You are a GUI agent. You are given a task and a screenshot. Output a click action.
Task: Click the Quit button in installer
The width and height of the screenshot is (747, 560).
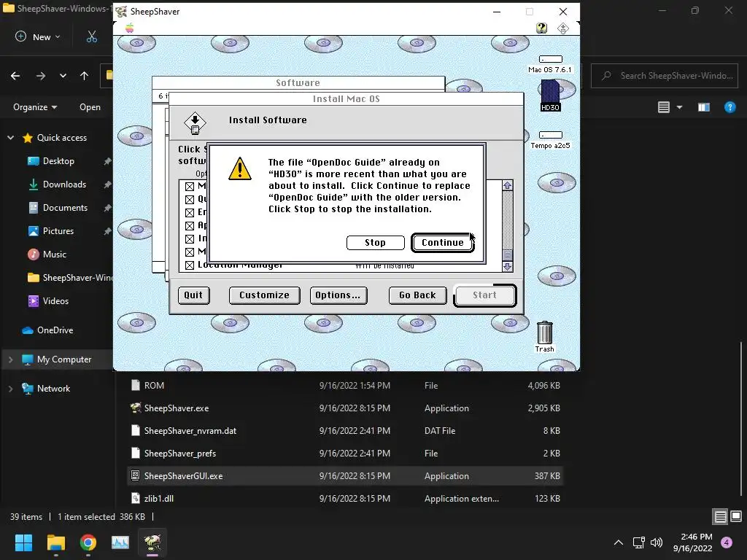point(193,295)
